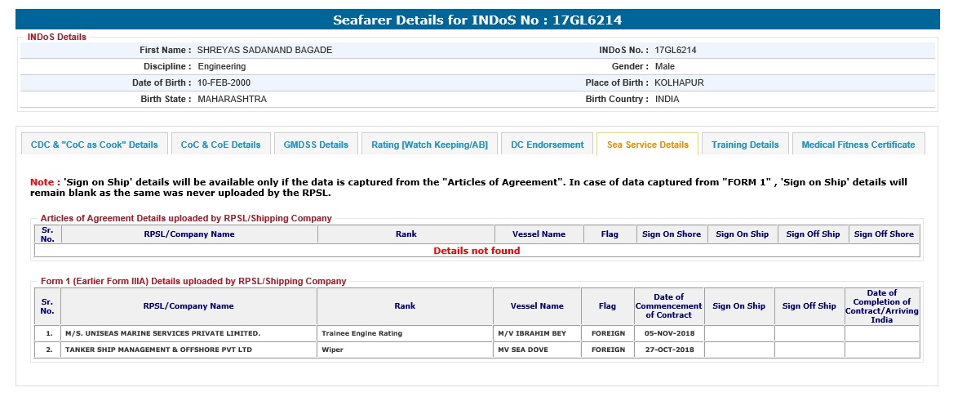Image resolution: width=980 pixels, height=410 pixels.
Task: Select the Rating [Watch Keeping/AB] tab
Action: [x=429, y=145]
